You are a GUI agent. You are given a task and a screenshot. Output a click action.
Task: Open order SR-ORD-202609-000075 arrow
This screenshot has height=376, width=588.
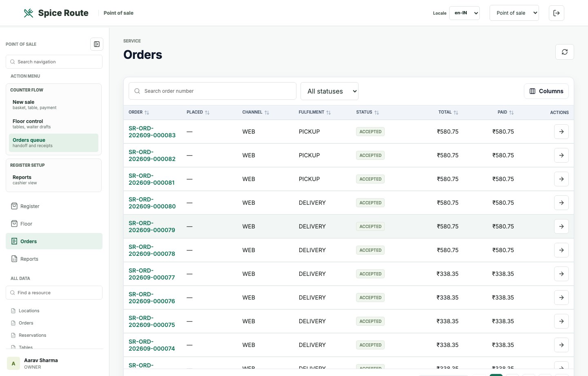[561, 321]
